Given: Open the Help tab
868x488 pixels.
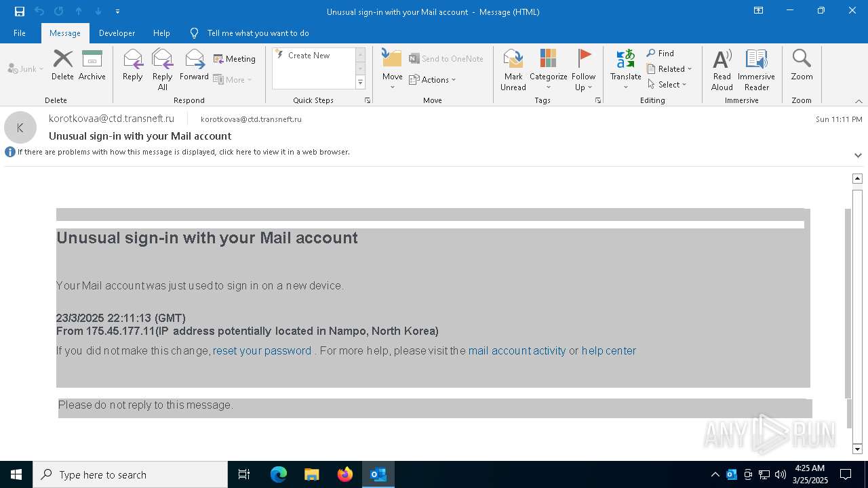Looking at the screenshot, I should (x=161, y=33).
